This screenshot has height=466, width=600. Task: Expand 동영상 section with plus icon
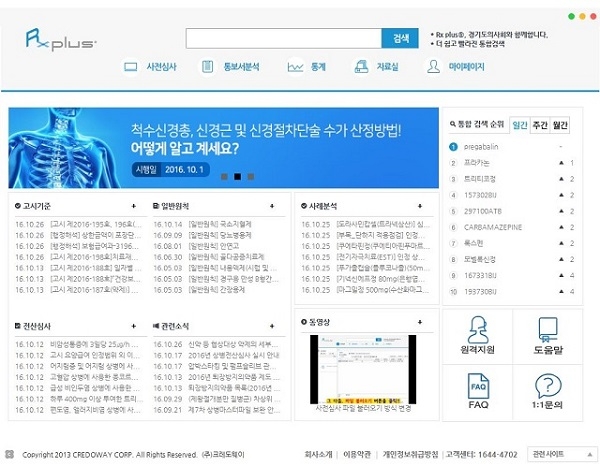coord(420,322)
